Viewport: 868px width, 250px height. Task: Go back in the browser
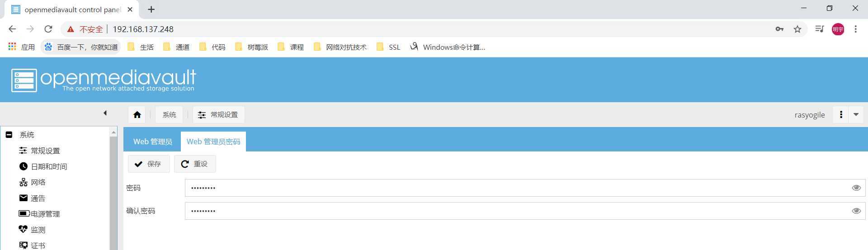pyautogui.click(x=12, y=29)
